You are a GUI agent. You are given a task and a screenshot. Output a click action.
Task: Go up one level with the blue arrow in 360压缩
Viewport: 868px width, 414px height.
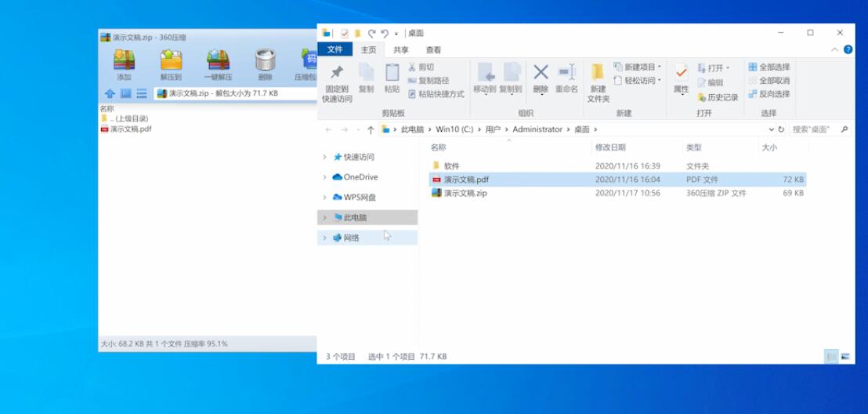[110, 93]
